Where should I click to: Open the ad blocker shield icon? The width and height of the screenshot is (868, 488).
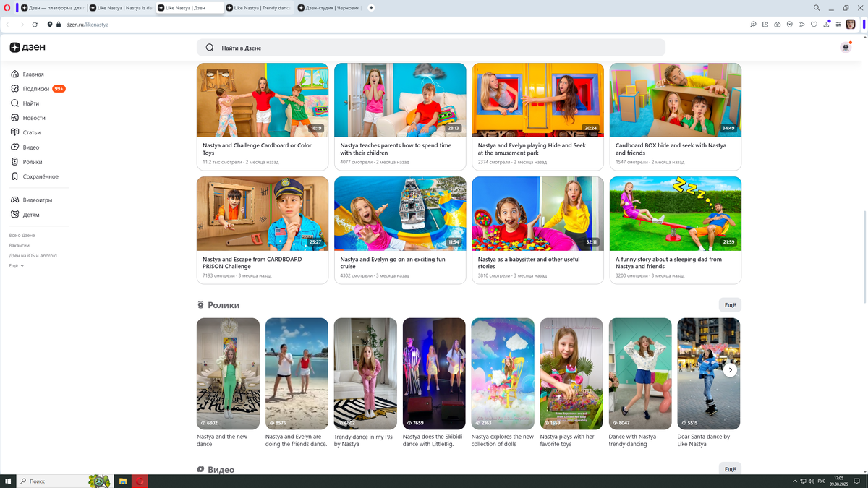tap(790, 25)
